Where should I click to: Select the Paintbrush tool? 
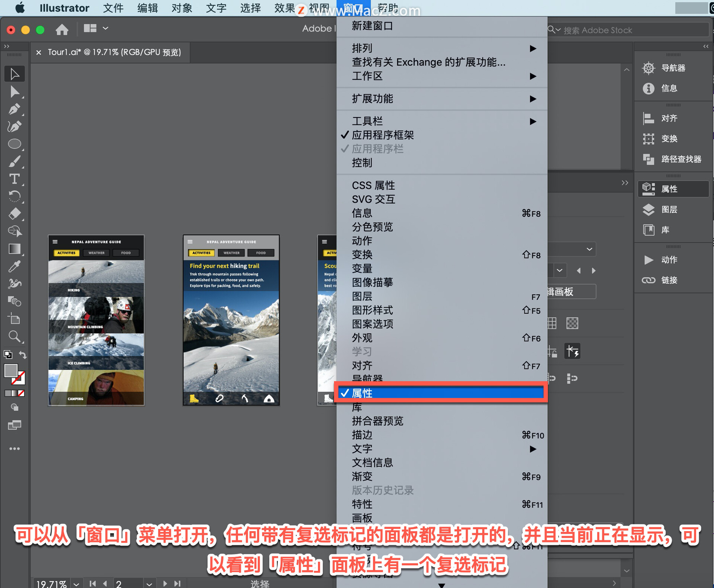tap(15, 162)
